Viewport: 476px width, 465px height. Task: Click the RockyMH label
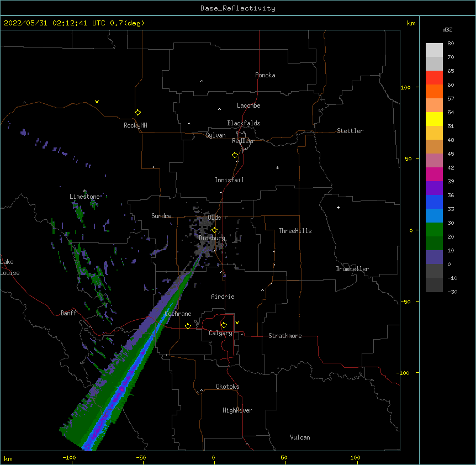click(135, 125)
